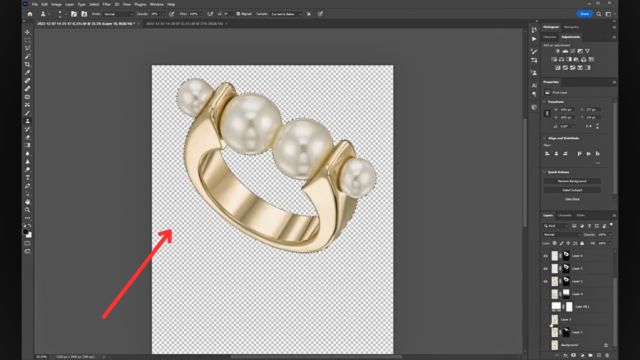Add a Vibrance adjustment
640x360 pixels.
point(587,51)
